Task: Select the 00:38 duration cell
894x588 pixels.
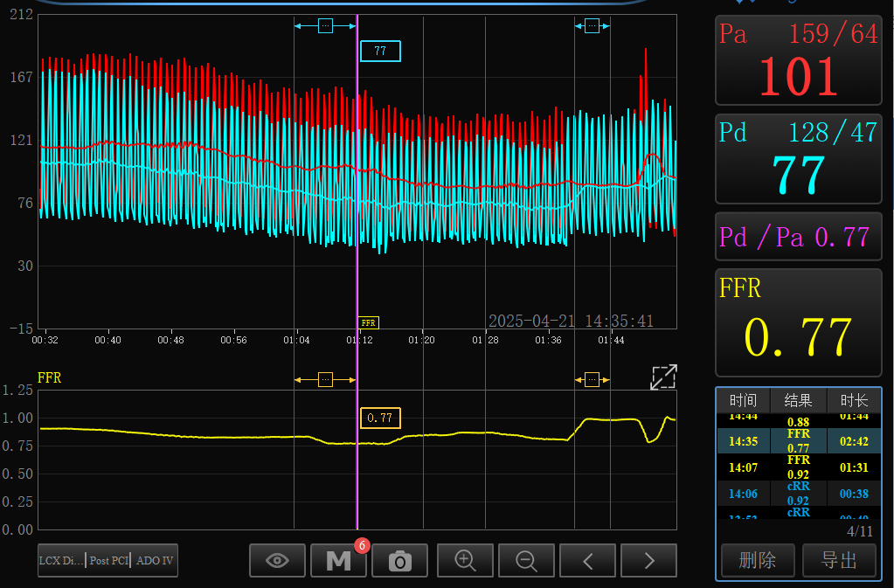Action: (x=854, y=494)
